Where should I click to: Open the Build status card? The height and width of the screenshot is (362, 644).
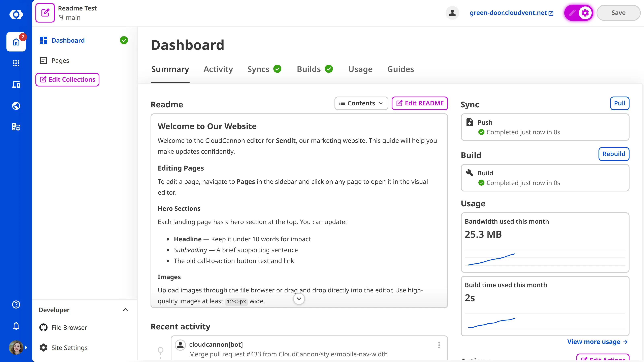tap(545, 178)
